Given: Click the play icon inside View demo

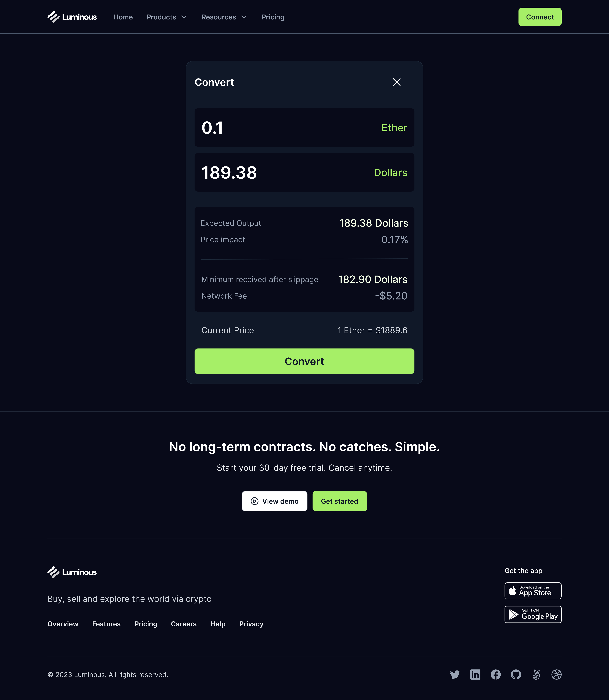Looking at the screenshot, I should point(255,501).
